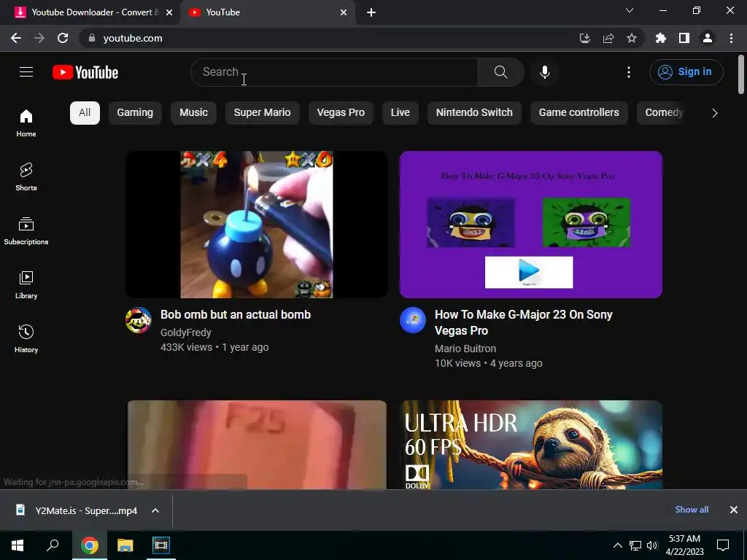Open Bob omb video thumbnail

[x=257, y=225]
